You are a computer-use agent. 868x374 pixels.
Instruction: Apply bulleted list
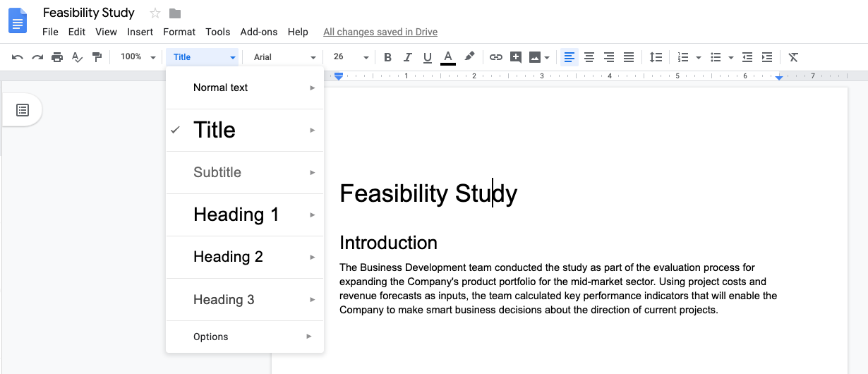coord(716,57)
